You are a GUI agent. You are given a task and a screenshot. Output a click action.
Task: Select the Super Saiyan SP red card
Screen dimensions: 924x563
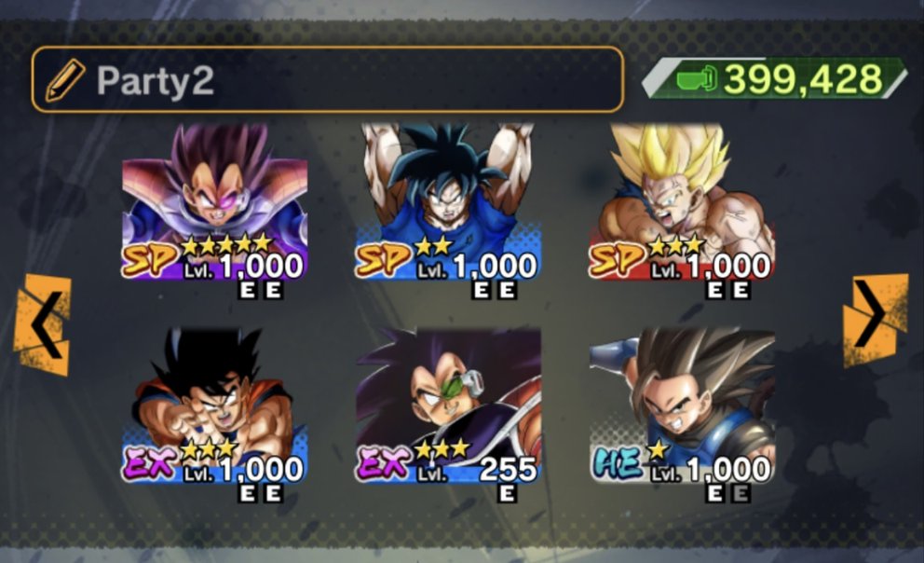click(682, 201)
